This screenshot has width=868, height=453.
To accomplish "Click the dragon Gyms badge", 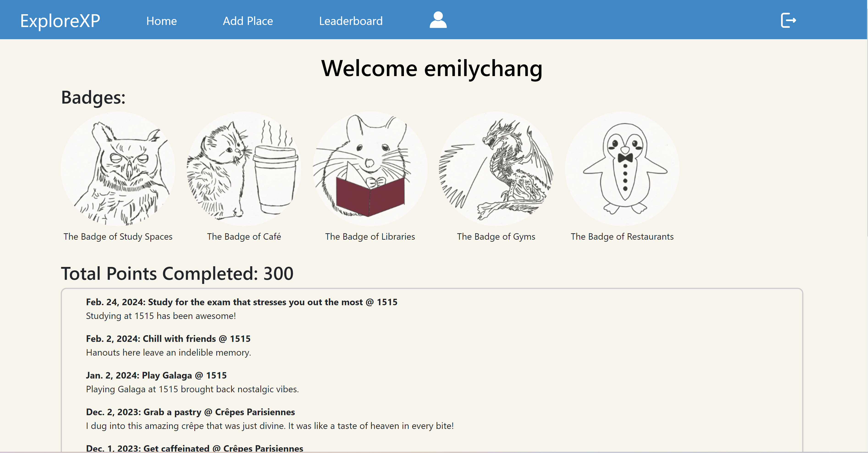I will (496, 169).
